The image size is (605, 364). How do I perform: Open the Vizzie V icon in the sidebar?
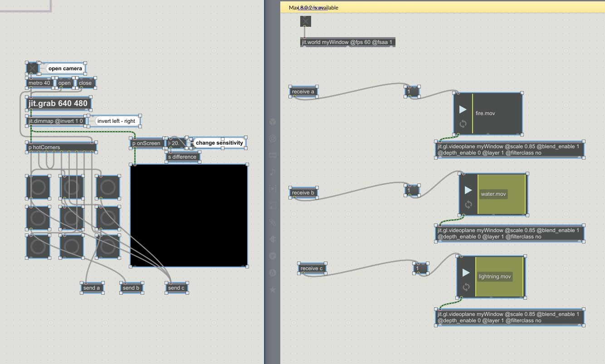click(x=273, y=256)
